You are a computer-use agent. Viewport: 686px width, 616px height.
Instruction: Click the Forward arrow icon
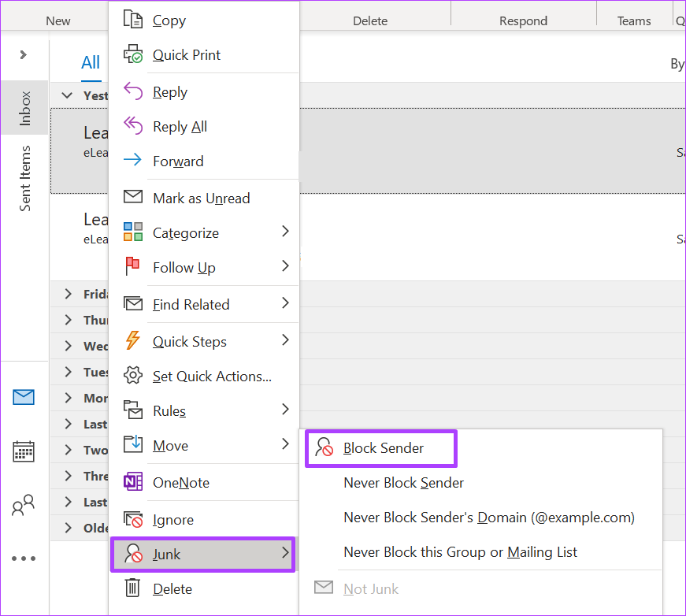pyautogui.click(x=132, y=160)
